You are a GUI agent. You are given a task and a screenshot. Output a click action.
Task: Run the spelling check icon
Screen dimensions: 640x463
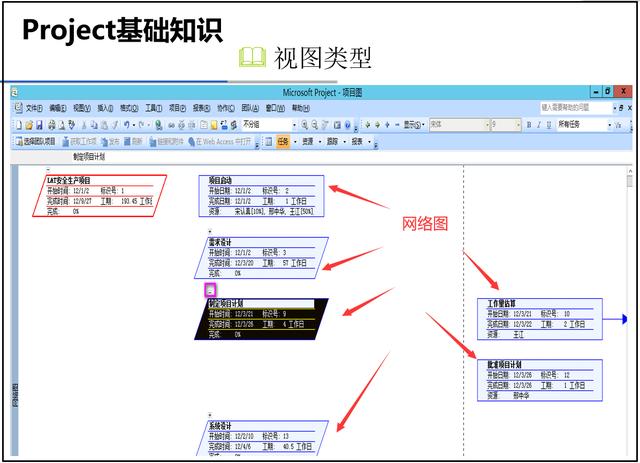(71, 125)
